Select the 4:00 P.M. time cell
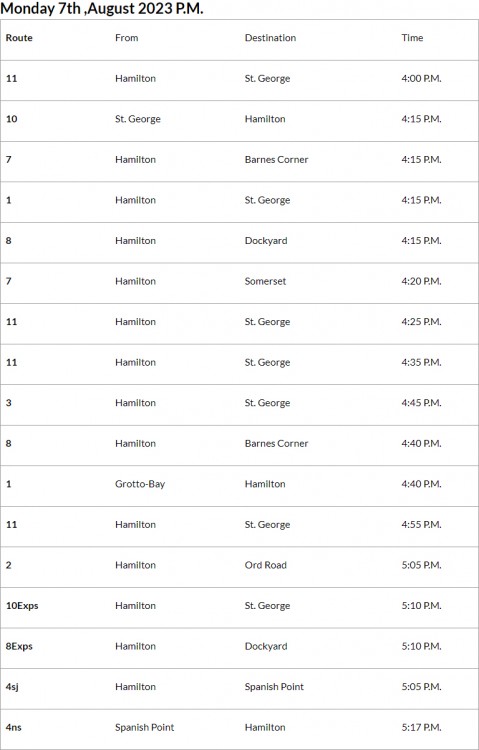Screen dimensions: 479x750 point(422,78)
